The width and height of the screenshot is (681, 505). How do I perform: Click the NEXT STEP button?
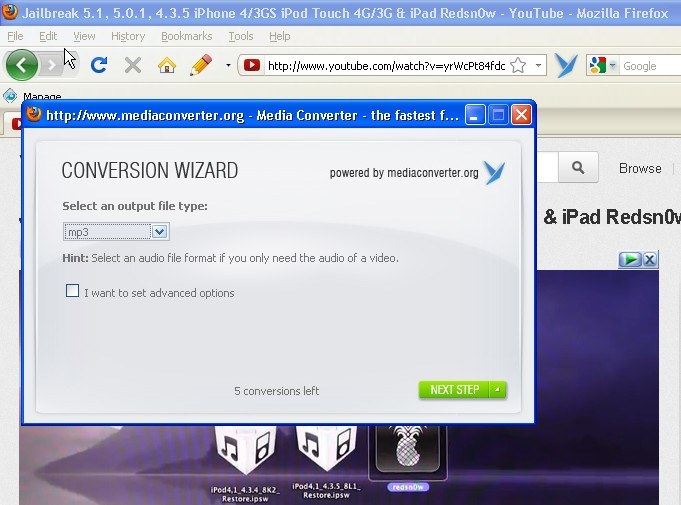pos(454,390)
